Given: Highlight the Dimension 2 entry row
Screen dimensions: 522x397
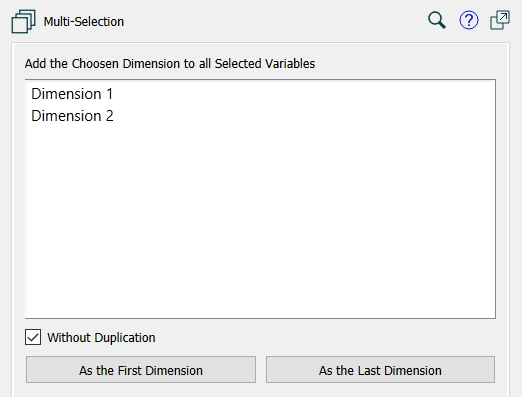Looking at the screenshot, I should coord(260,116).
